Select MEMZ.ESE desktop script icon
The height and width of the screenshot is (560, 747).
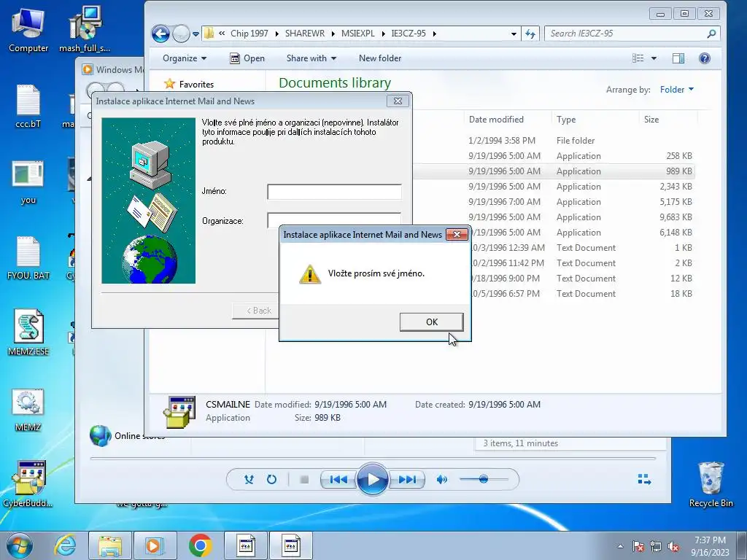point(28,332)
